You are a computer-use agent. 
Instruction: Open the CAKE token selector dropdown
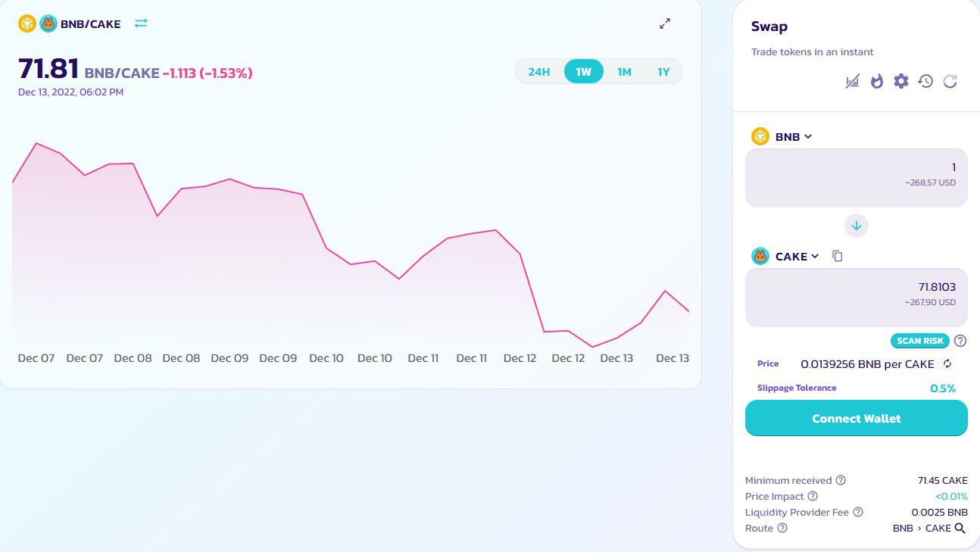point(786,256)
